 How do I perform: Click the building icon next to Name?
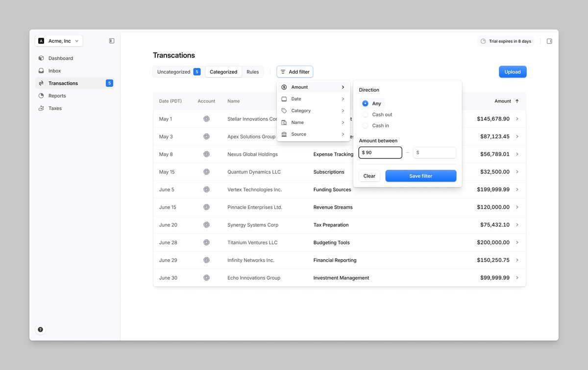point(284,123)
